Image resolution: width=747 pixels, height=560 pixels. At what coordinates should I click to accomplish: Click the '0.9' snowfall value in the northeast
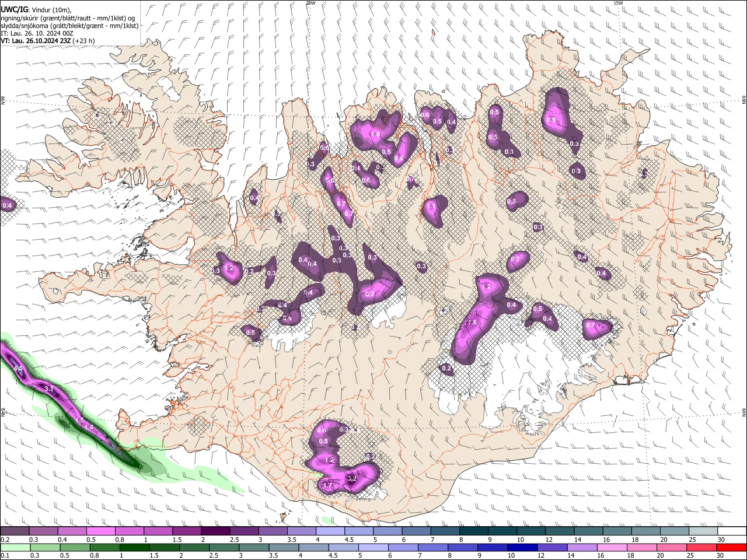pos(551,120)
